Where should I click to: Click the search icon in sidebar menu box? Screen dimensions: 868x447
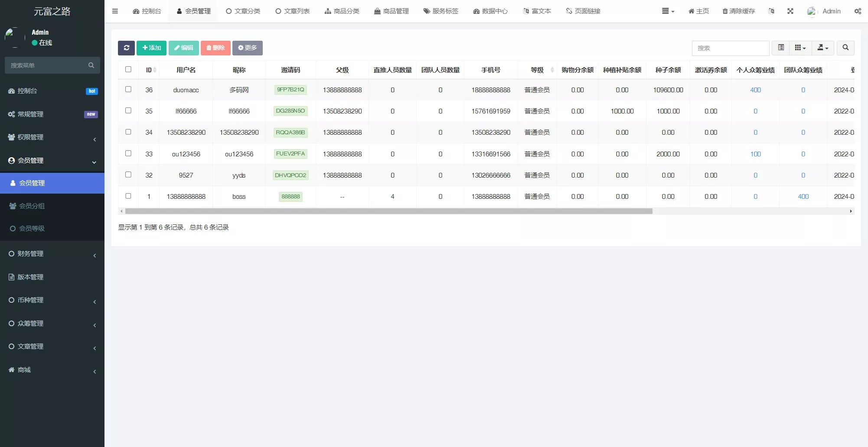point(91,65)
